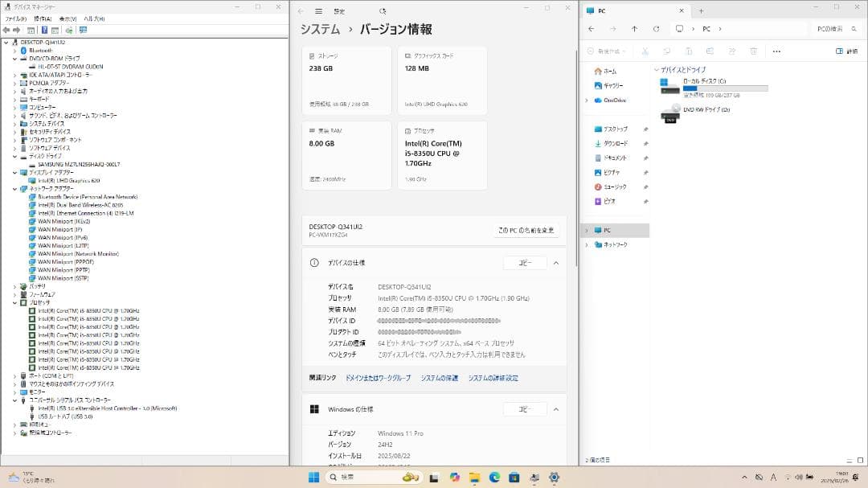Open Microsoft Edge from taskbar

(494, 477)
